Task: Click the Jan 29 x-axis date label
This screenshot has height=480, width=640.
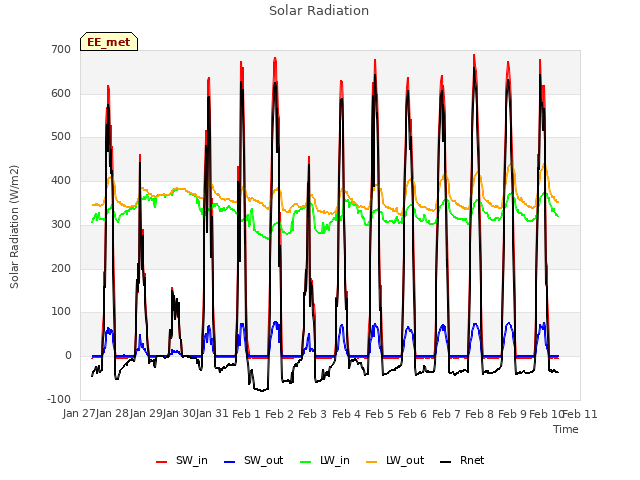Action: point(146,414)
